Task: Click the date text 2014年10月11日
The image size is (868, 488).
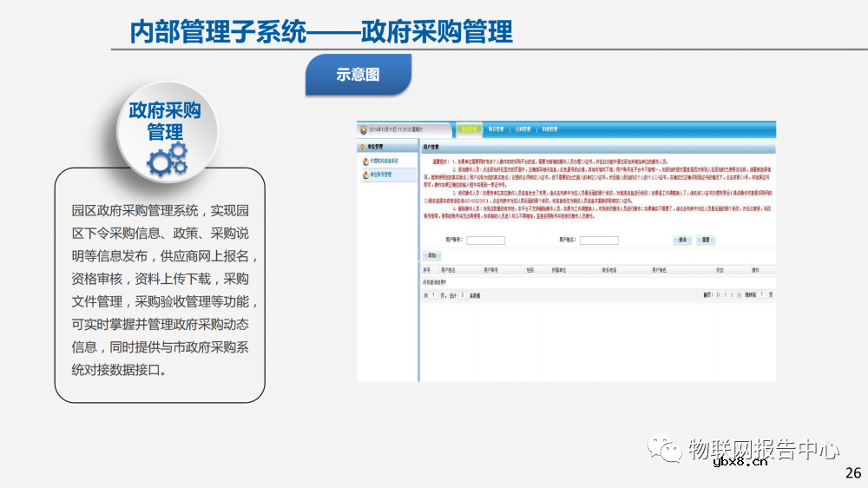Action: click(x=396, y=129)
